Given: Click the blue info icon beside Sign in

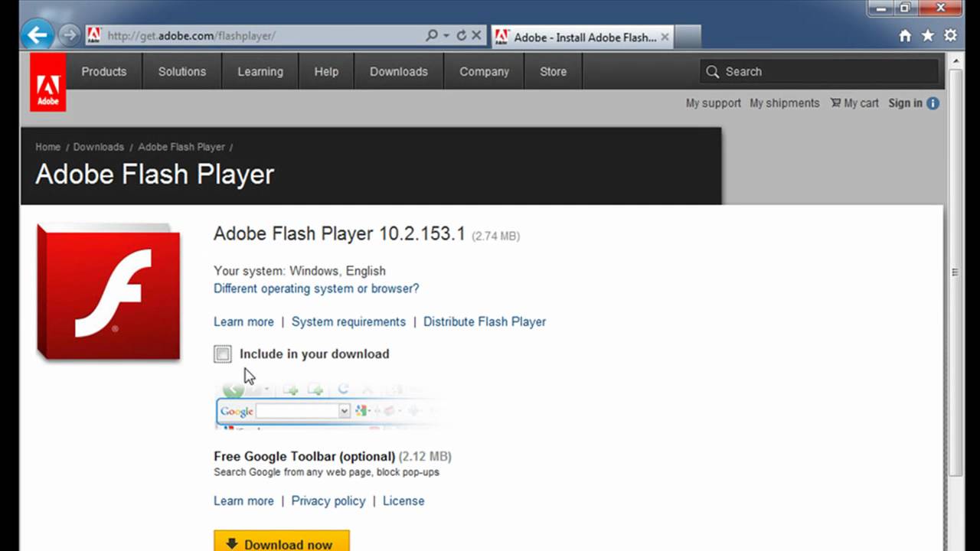Looking at the screenshot, I should click(933, 103).
